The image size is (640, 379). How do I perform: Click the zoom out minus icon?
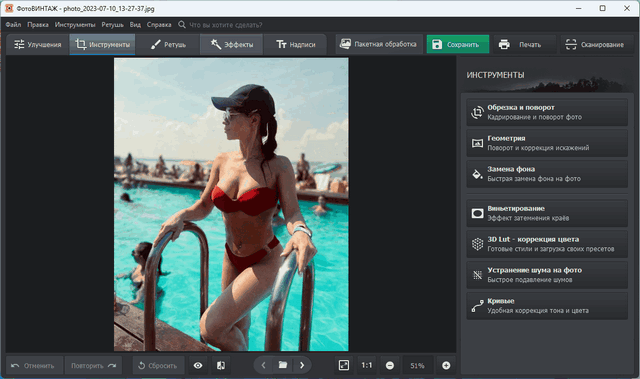click(x=390, y=366)
